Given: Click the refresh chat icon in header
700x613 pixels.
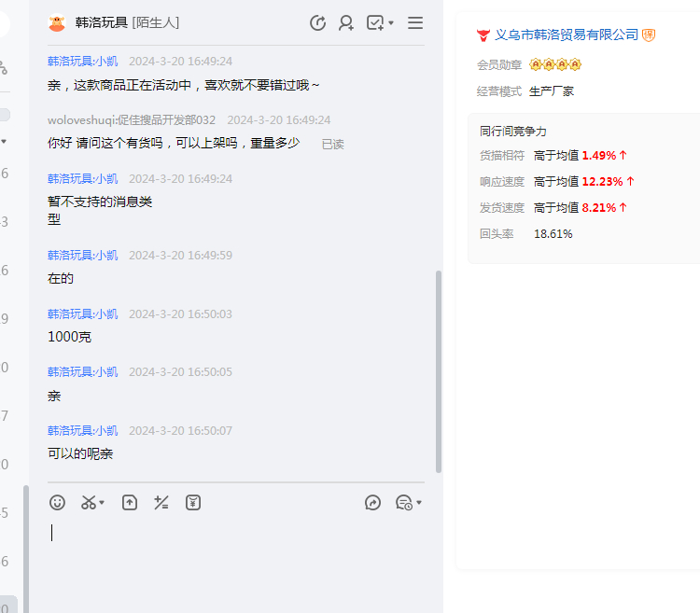Looking at the screenshot, I should [317, 22].
